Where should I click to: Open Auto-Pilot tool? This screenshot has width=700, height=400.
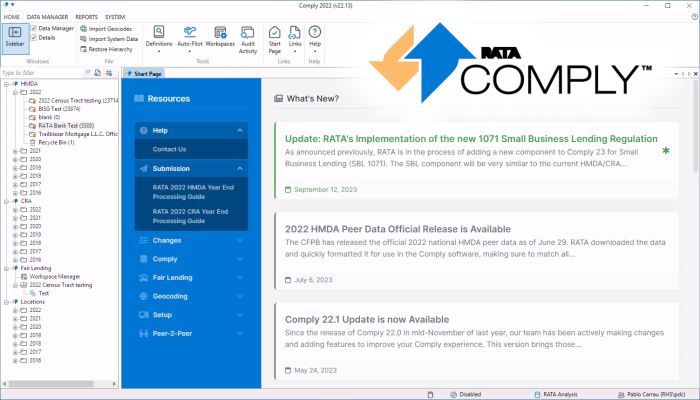click(190, 38)
